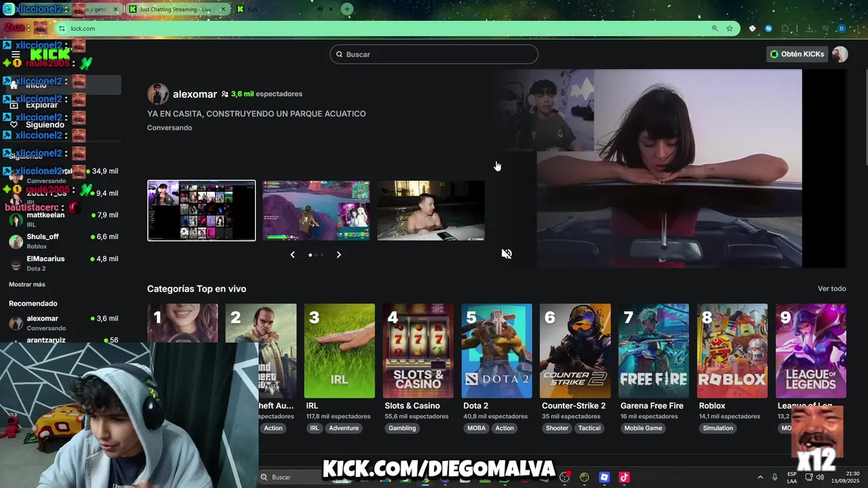Click the Tactical tag
This screenshot has width=868, height=488.
(x=589, y=428)
